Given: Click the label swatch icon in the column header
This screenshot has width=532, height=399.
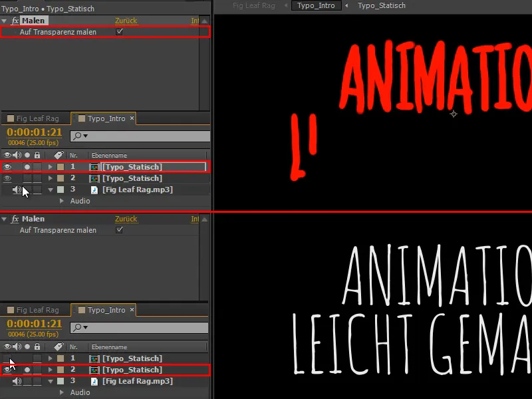Looking at the screenshot, I should tap(57, 154).
